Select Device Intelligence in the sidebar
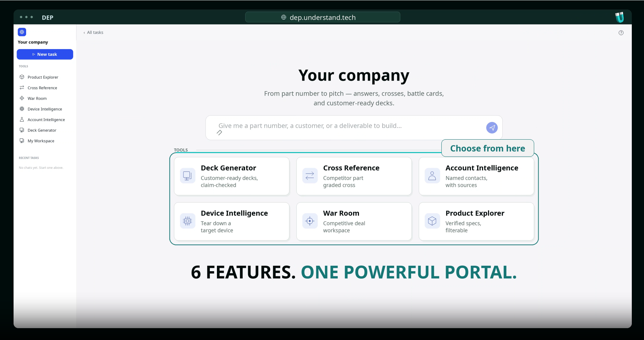This screenshot has width=644, height=340. 45,109
